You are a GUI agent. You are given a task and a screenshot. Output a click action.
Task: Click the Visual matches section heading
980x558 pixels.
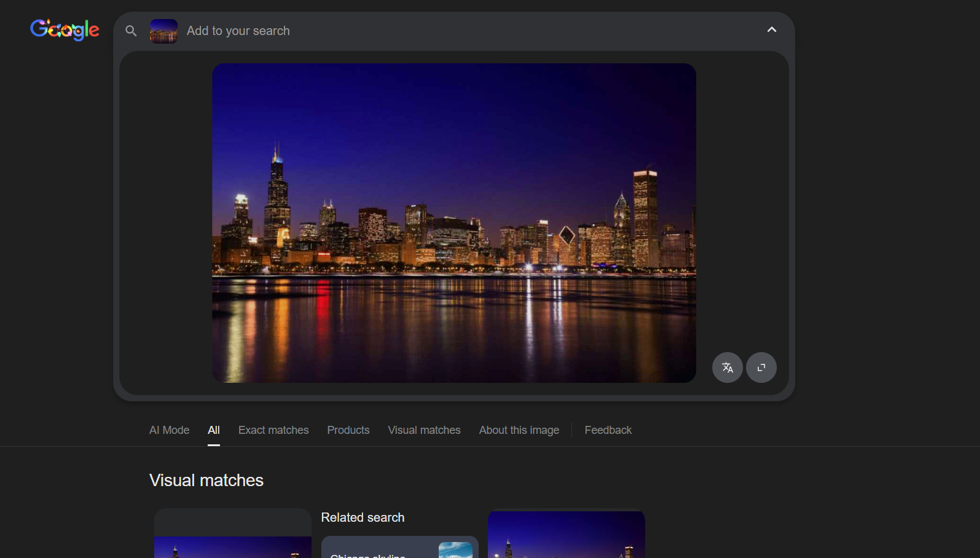pyautogui.click(x=206, y=481)
